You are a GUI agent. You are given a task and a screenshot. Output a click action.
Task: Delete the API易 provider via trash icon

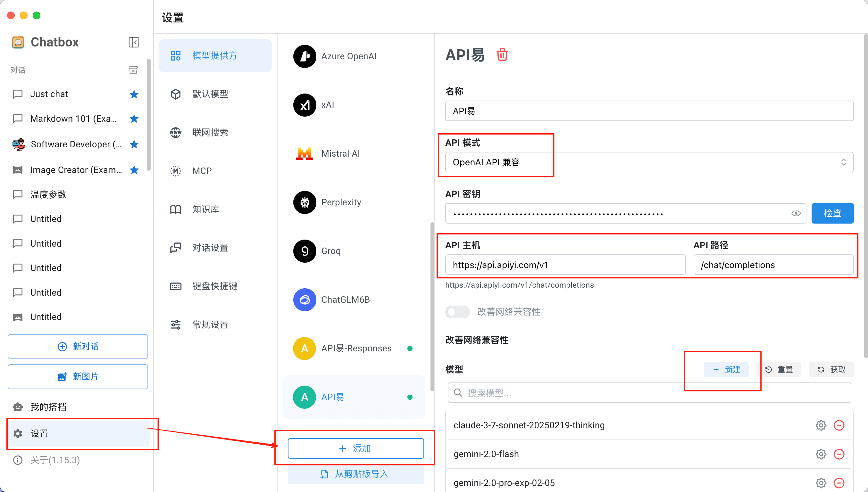pos(502,55)
